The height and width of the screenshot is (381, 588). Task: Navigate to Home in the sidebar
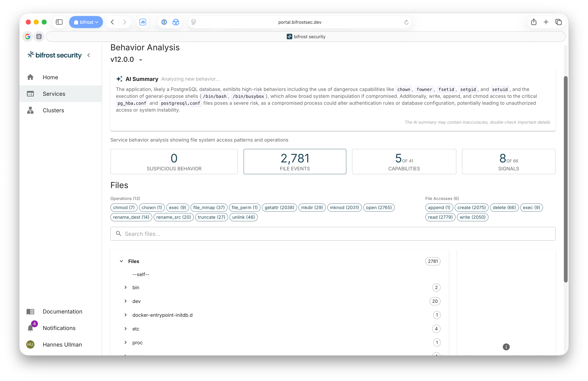50,77
